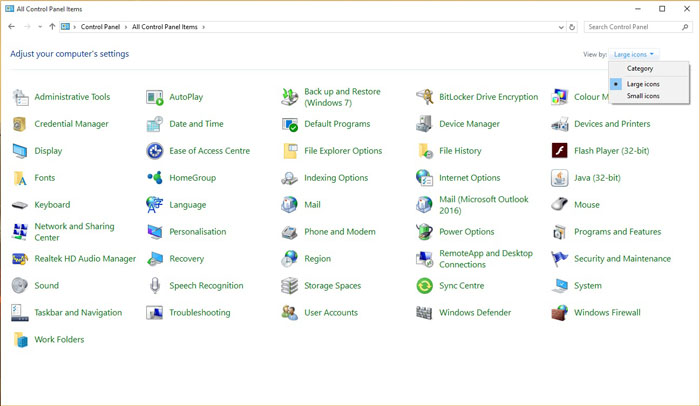
Task: Open Taskbar and Navigation link
Action: pyautogui.click(x=78, y=313)
